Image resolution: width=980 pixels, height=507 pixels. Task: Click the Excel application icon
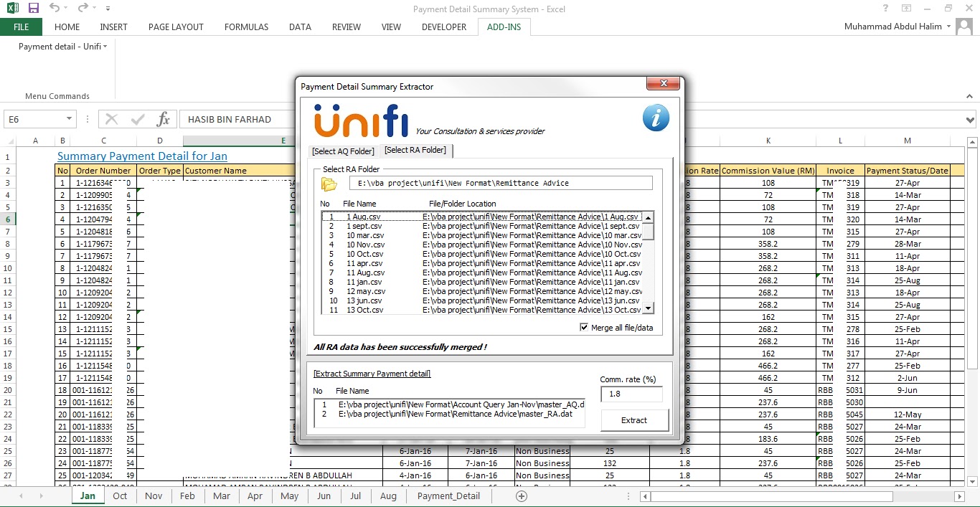[13, 9]
